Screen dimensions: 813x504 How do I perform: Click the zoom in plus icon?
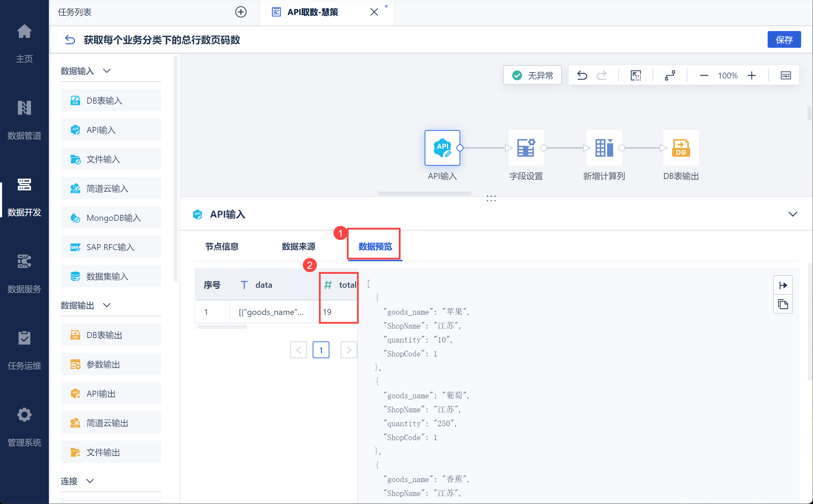(752, 75)
